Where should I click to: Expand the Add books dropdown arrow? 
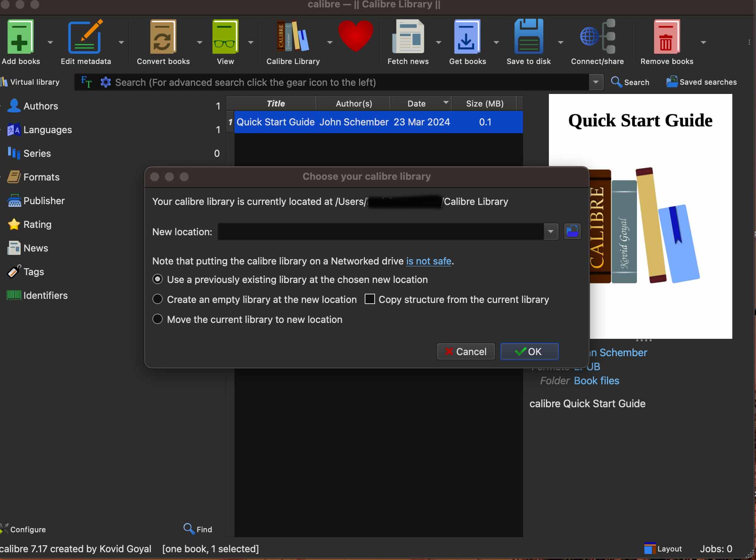pyautogui.click(x=50, y=42)
